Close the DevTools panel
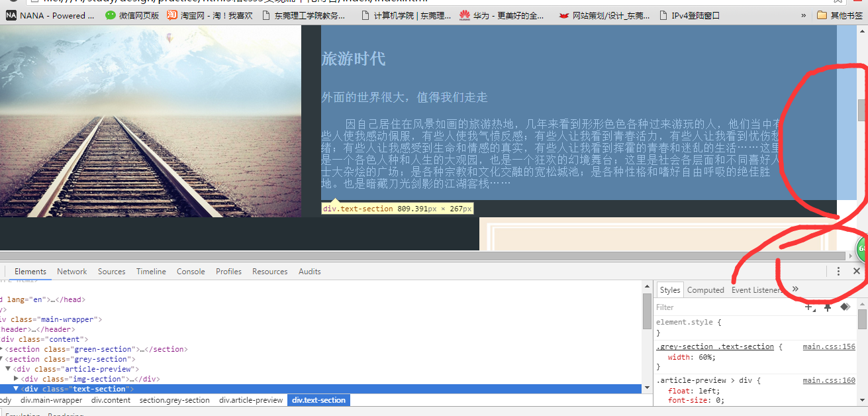 [x=857, y=272]
